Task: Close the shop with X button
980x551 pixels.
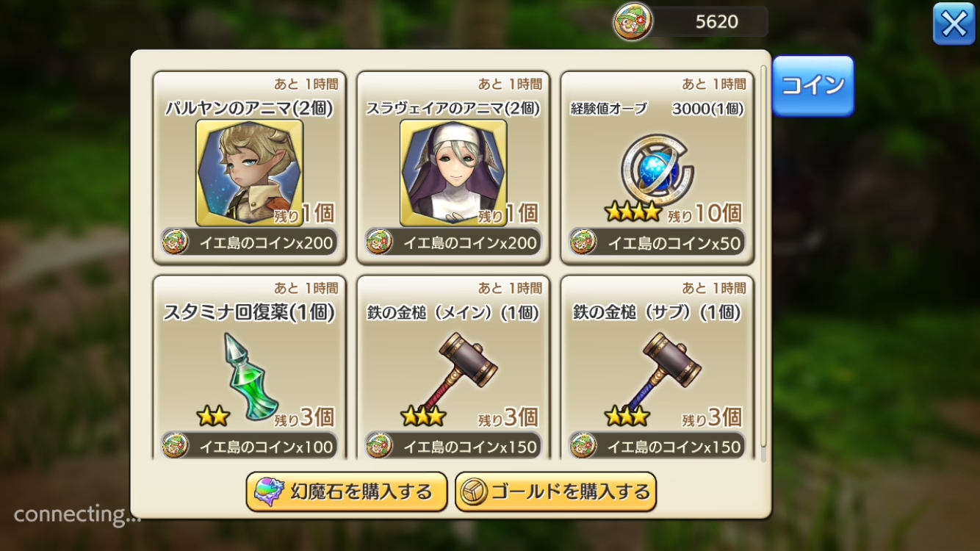Action: pyautogui.click(x=954, y=24)
